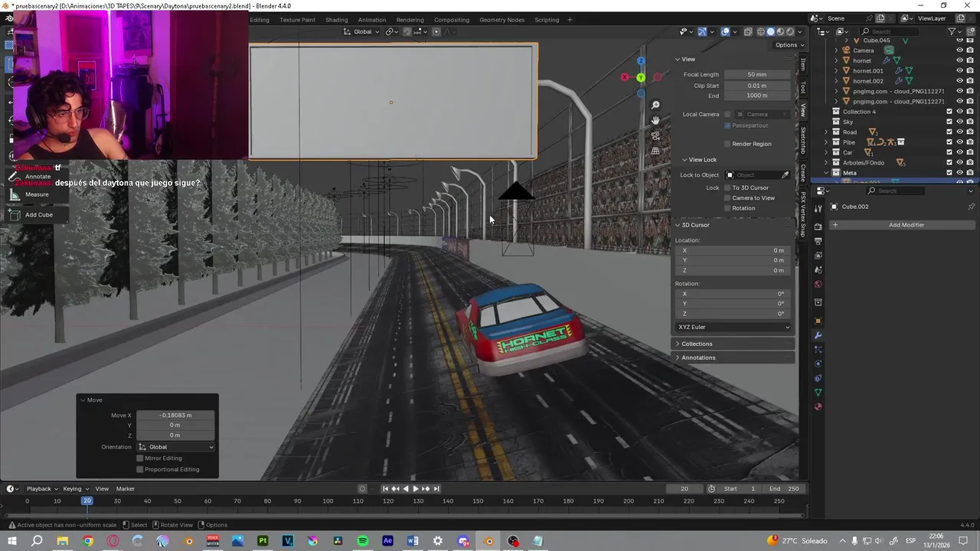
Task: Toggle the use preview range clock icon
Action: [x=711, y=489]
